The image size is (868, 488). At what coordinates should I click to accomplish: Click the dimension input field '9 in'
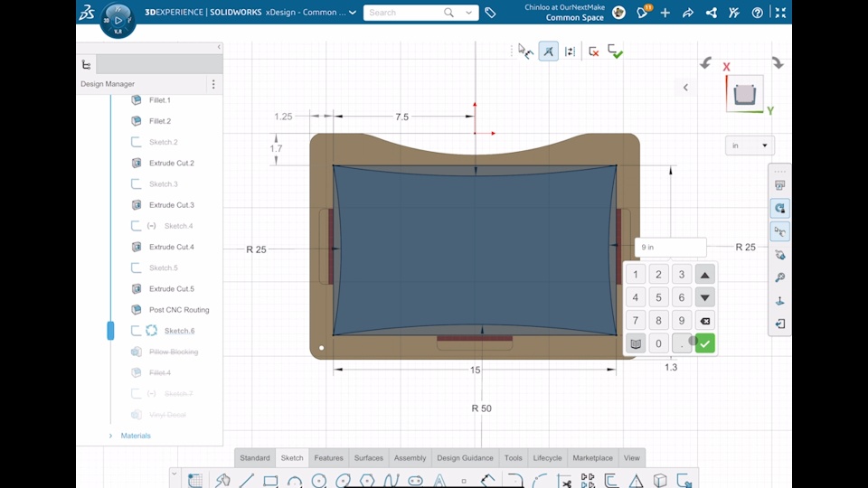[x=670, y=248]
